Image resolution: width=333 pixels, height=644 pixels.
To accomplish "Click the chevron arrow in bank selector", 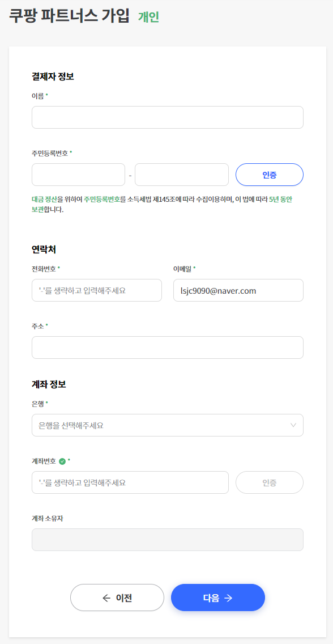I will [293, 425].
